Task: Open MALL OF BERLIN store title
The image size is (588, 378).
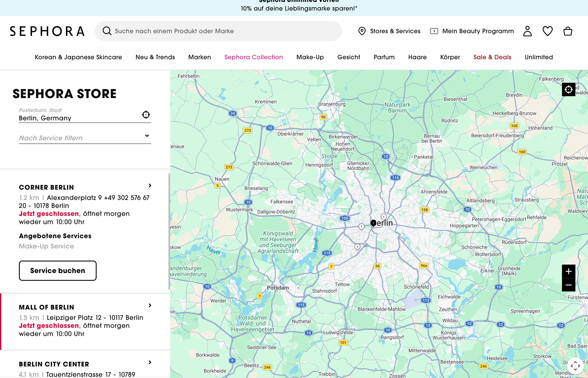Action: (46, 307)
